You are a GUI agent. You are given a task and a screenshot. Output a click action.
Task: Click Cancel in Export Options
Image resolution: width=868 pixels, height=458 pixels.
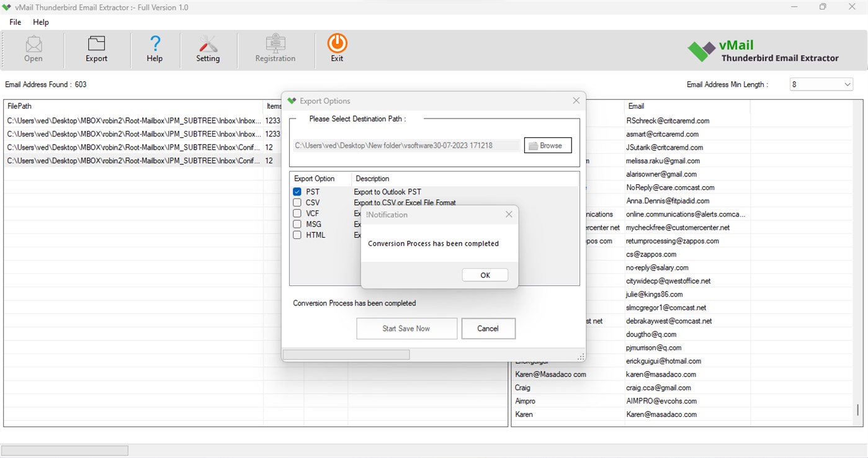(488, 328)
